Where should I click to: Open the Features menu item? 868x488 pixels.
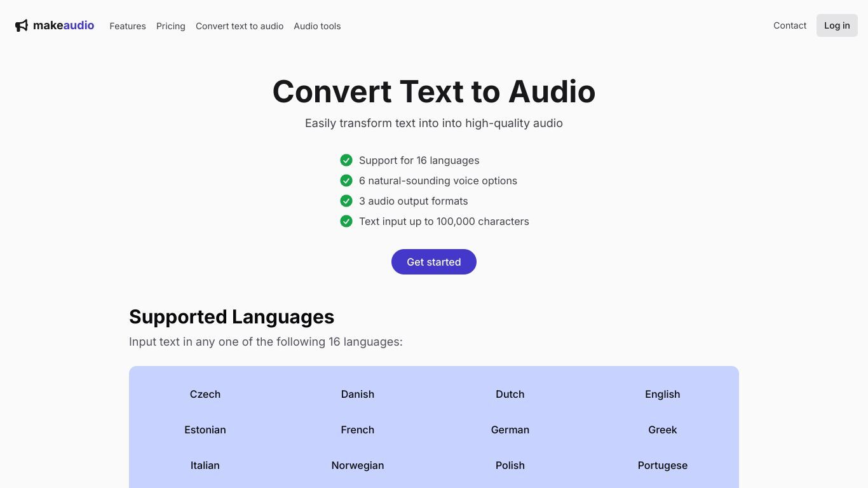point(128,26)
